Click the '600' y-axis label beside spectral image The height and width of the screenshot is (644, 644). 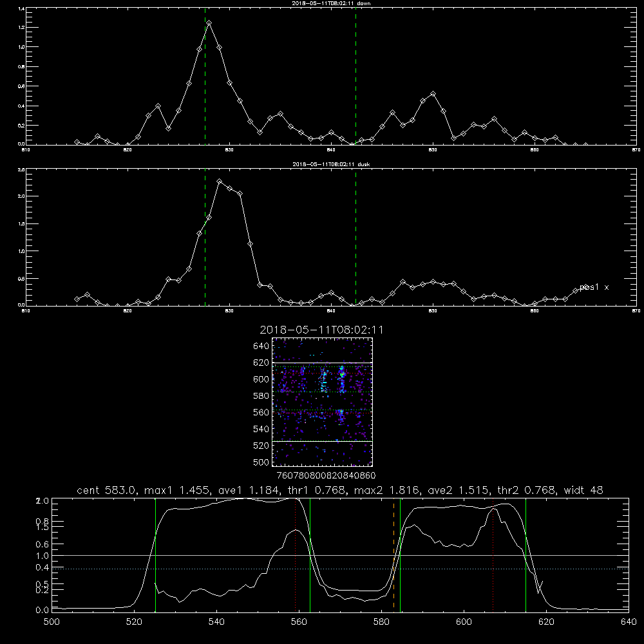(261, 379)
